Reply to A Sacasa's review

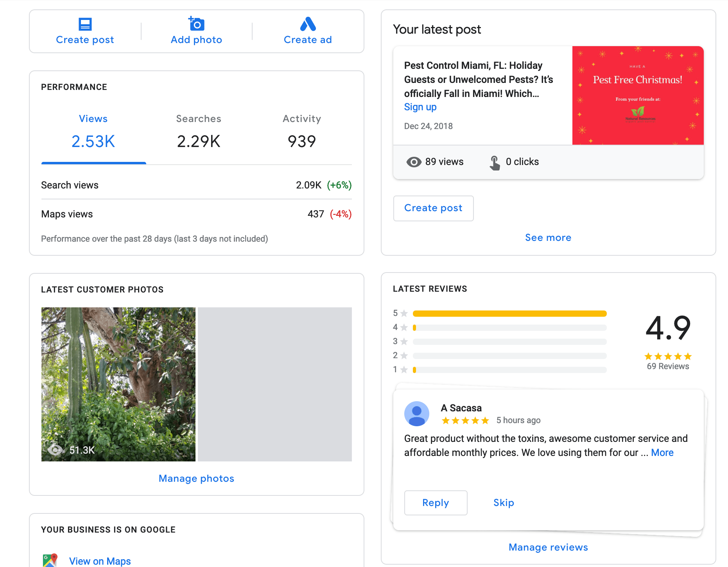(436, 503)
